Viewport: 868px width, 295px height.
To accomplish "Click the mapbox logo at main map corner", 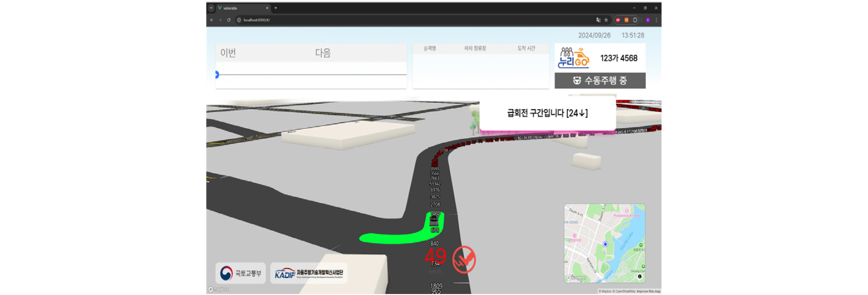I will tap(218, 289).
